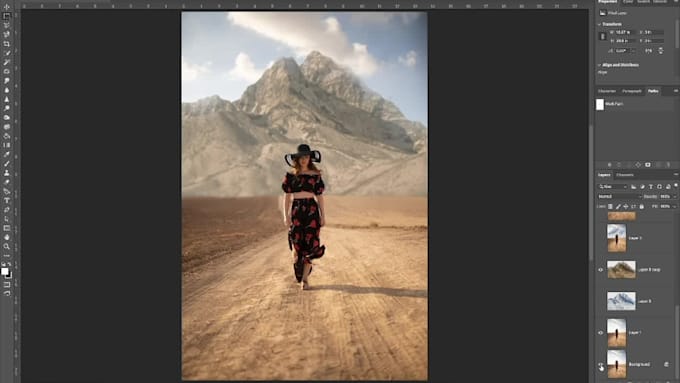Viewport: 680px width, 383px height.
Task: Open the Normal blend mode dropdown
Action: (619, 196)
